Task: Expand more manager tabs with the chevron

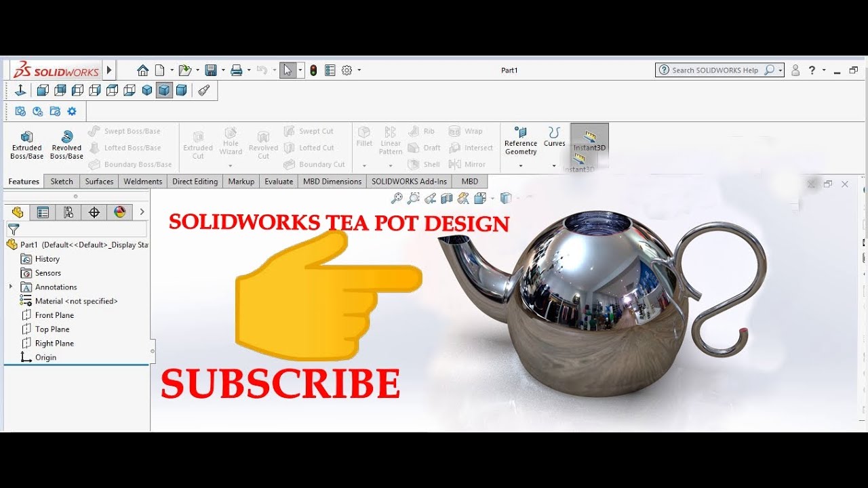Action: tap(142, 212)
